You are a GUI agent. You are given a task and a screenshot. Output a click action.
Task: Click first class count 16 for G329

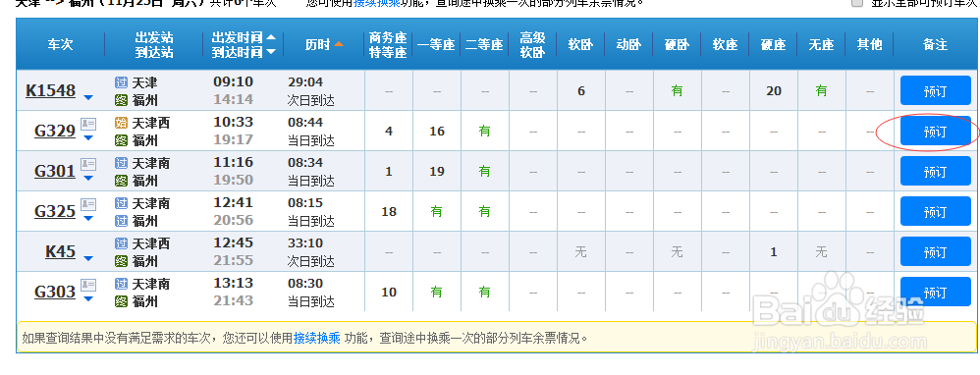(437, 132)
